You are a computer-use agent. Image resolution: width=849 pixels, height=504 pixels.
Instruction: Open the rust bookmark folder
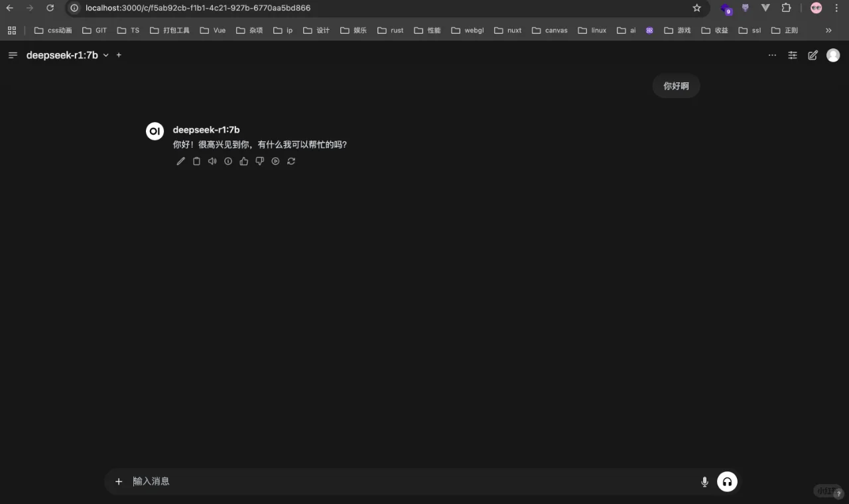[391, 31]
